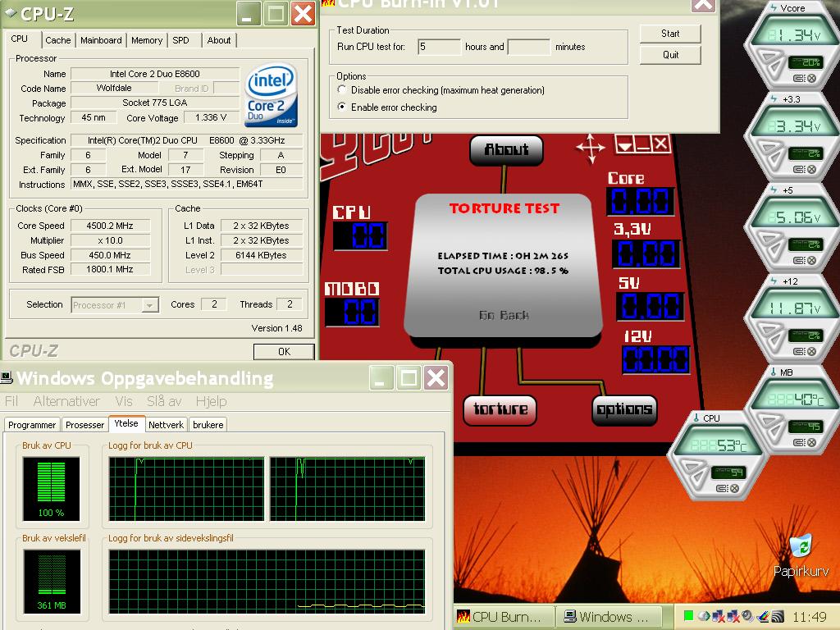The width and height of the screenshot is (840, 630).
Task: Open Papirkurv recycle bin on desktop
Action: (801, 555)
